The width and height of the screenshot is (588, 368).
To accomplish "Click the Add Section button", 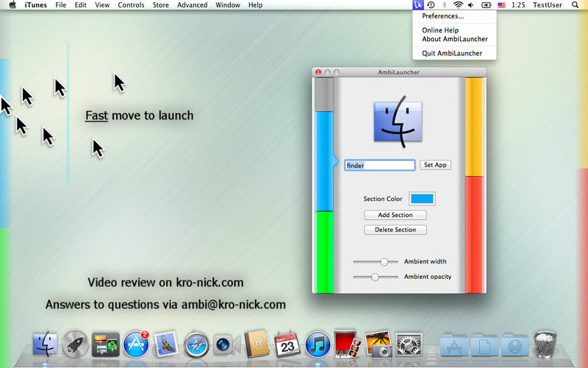I will pyautogui.click(x=395, y=215).
